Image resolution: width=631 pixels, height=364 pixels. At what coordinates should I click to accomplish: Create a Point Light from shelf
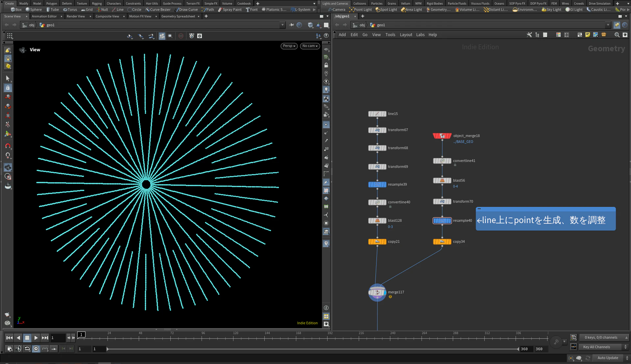click(360, 10)
